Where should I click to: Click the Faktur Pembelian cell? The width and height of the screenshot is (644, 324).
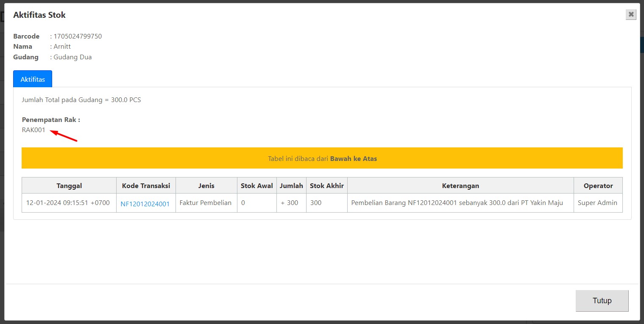click(206, 203)
